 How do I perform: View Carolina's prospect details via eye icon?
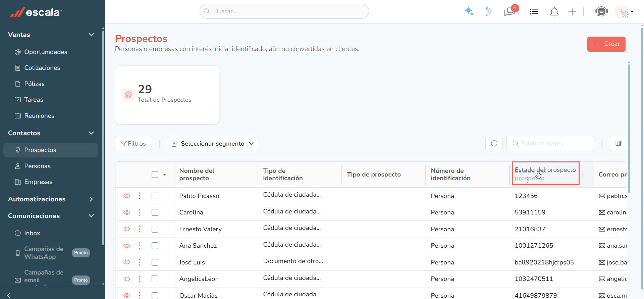point(127,212)
